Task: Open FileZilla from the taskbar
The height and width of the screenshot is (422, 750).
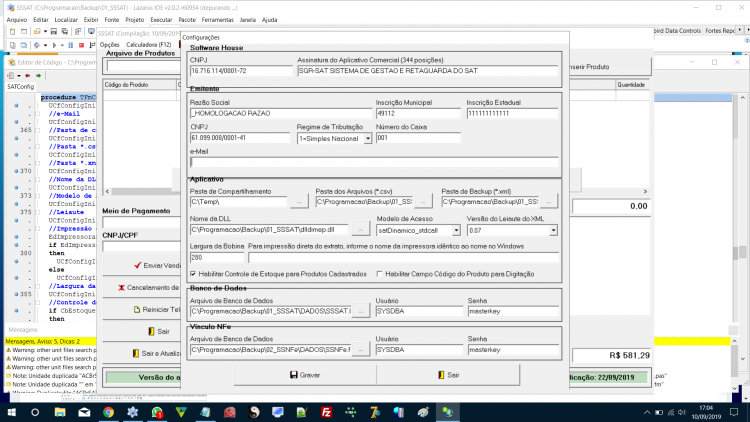Action: click(x=326, y=412)
